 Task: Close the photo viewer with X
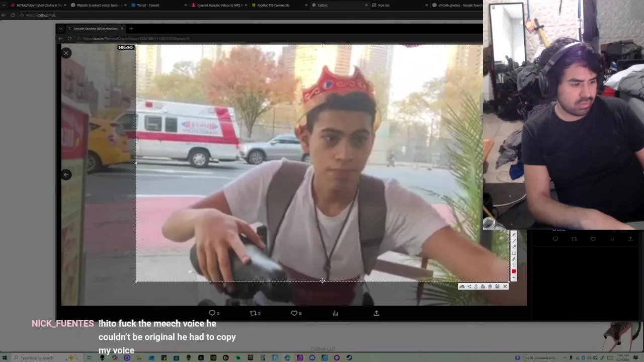[x=66, y=53]
